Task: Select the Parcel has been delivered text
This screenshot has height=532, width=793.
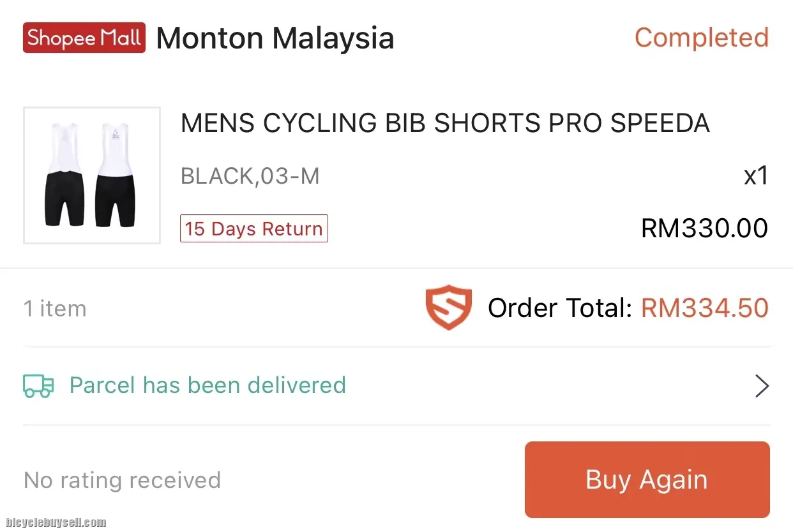Action: point(208,385)
